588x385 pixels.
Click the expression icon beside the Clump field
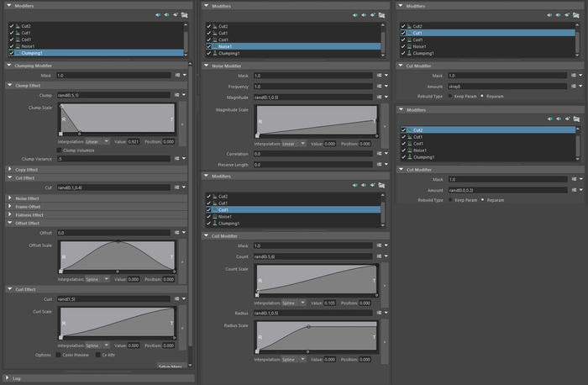[178, 95]
